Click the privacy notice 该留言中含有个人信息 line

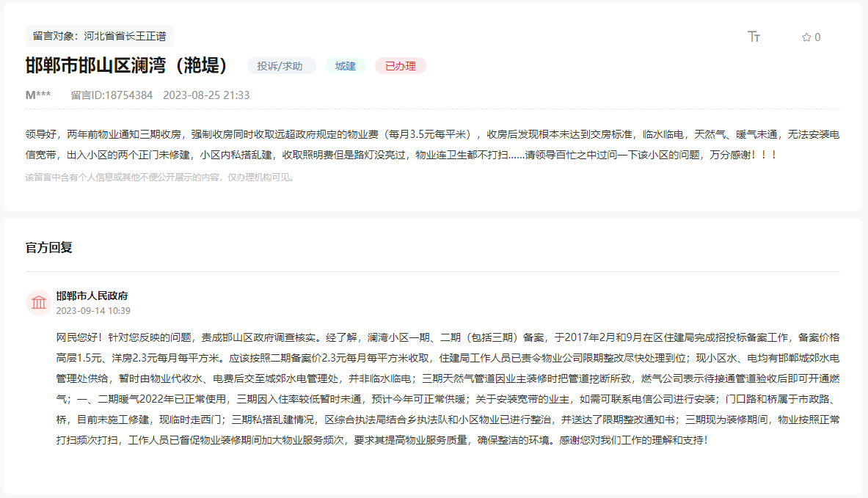[160, 177]
